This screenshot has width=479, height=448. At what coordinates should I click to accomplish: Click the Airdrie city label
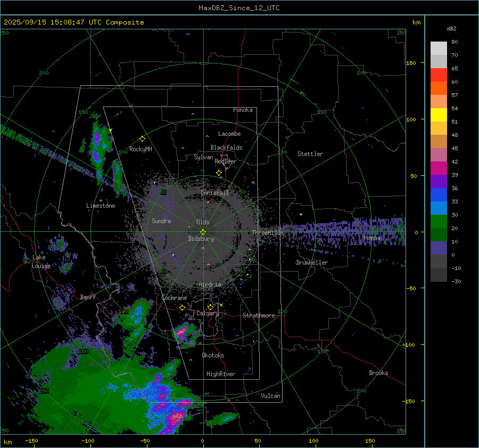click(x=210, y=284)
